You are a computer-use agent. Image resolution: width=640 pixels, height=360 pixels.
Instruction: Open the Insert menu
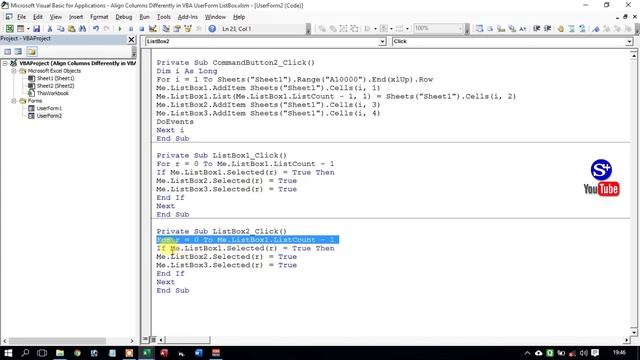(76, 17)
